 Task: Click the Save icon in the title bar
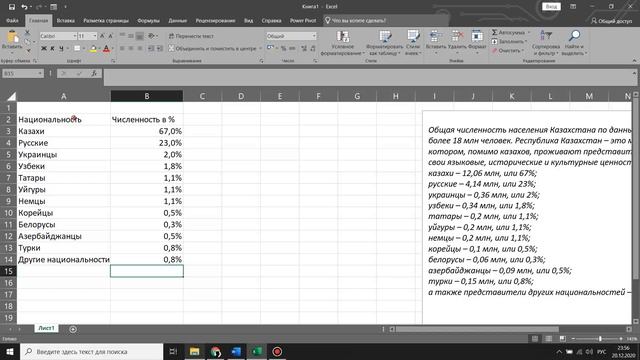click(11, 7)
